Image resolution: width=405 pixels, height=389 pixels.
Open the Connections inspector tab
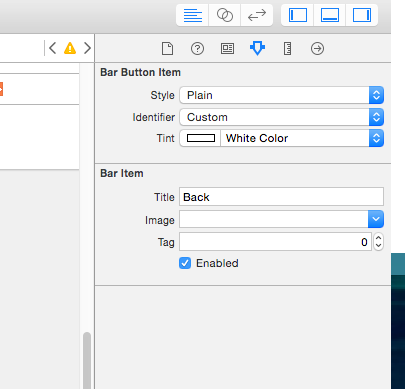317,49
